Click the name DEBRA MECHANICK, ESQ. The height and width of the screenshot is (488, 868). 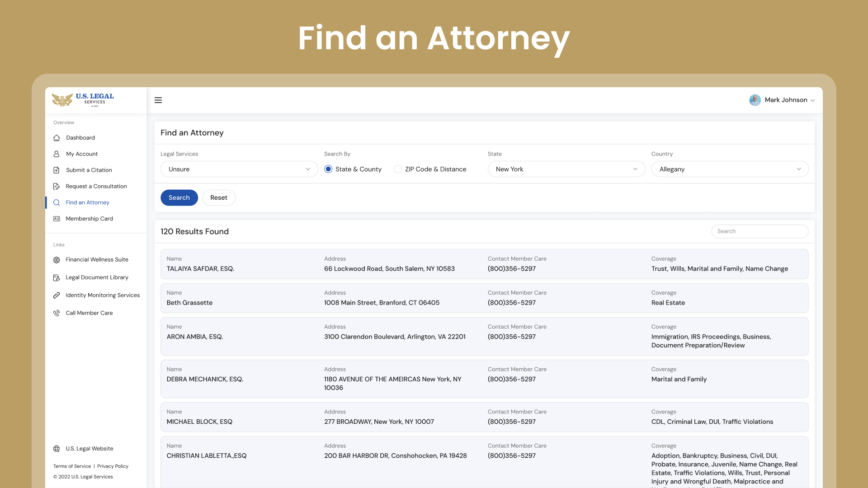click(x=205, y=379)
